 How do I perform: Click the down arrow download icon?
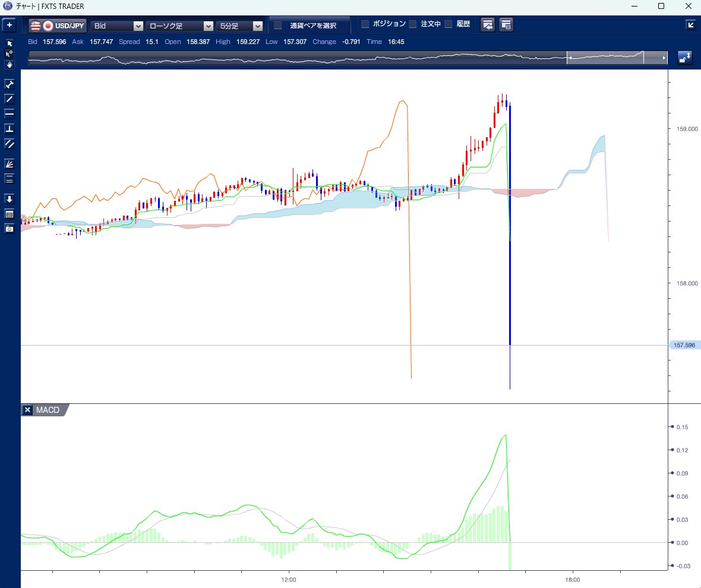tap(10, 199)
